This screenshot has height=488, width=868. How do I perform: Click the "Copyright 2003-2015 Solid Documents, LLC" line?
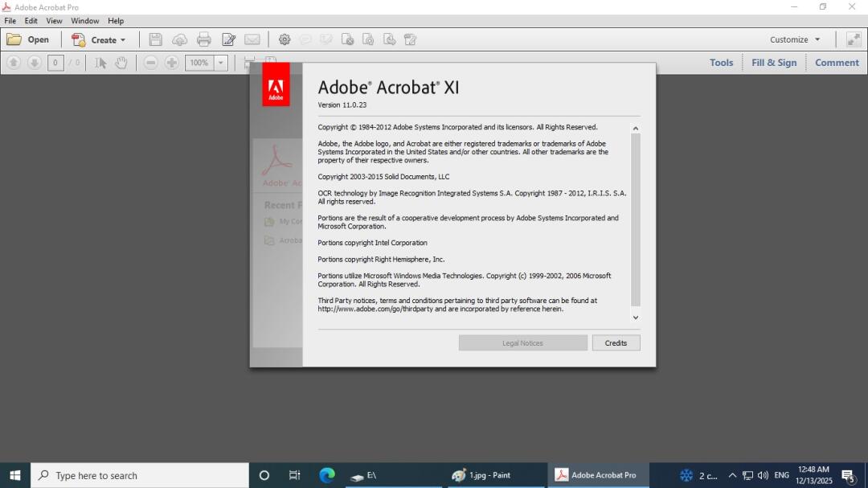(x=383, y=177)
